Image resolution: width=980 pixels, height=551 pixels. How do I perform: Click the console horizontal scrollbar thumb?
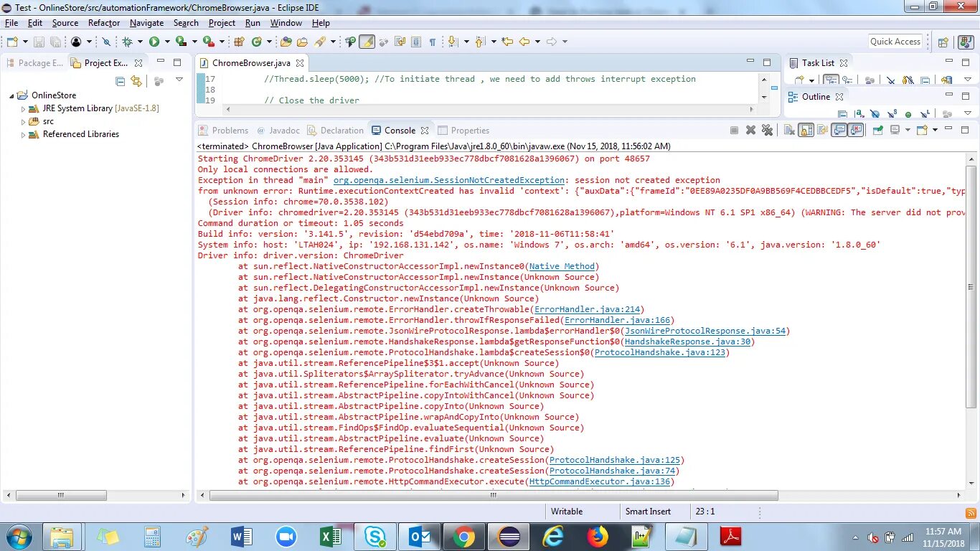pyautogui.click(x=493, y=495)
